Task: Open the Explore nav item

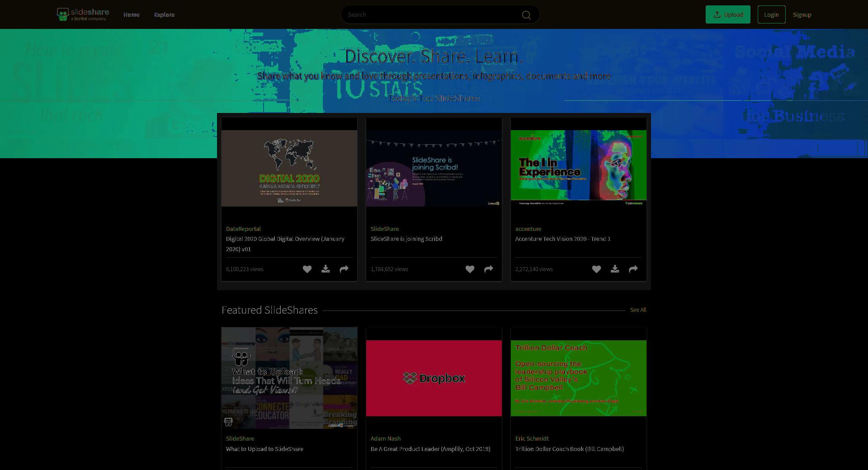Action: pyautogui.click(x=165, y=15)
